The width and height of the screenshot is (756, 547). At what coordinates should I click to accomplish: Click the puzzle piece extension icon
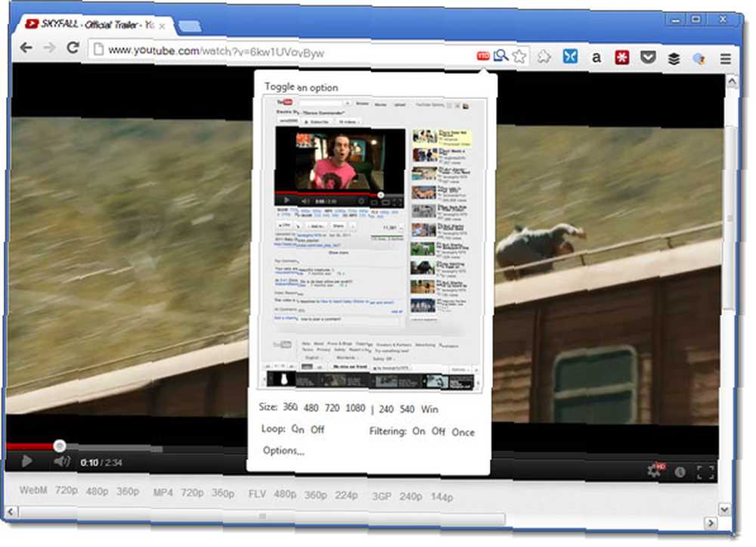click(x=544, y=57)
